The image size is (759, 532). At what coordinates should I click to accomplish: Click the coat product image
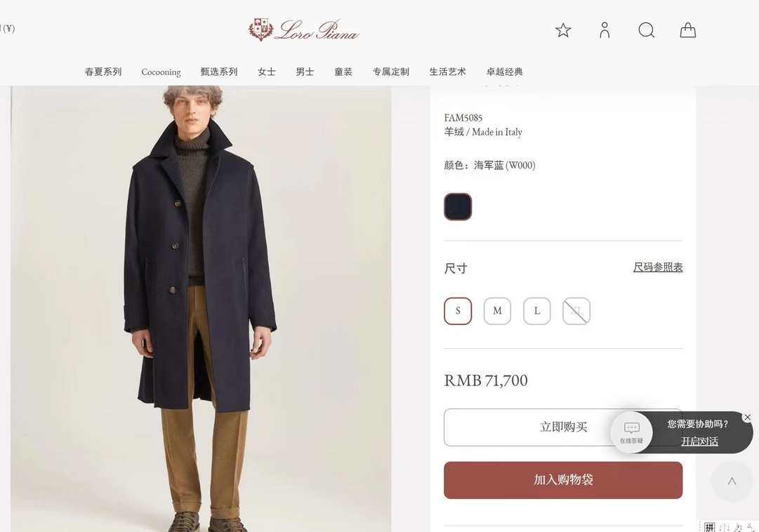pyautogui.click(x=201, y=309)
